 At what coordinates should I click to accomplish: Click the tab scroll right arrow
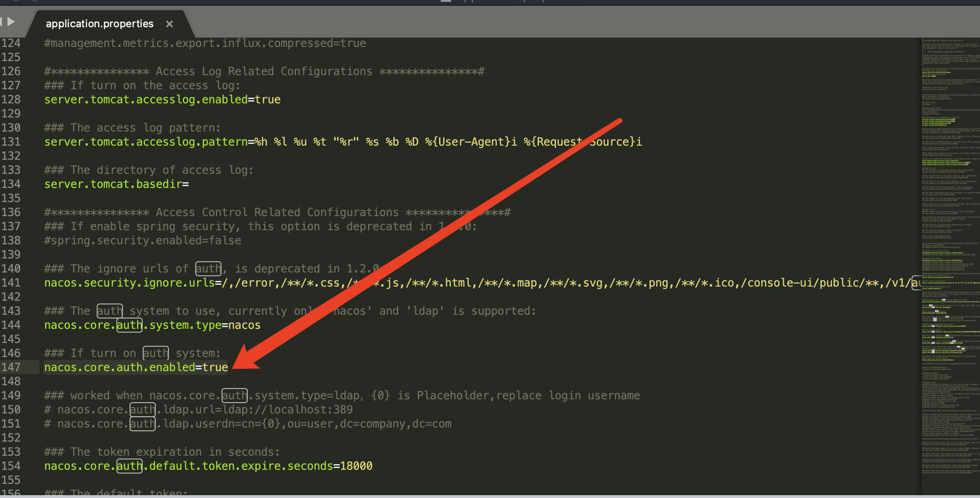(11, 22)
